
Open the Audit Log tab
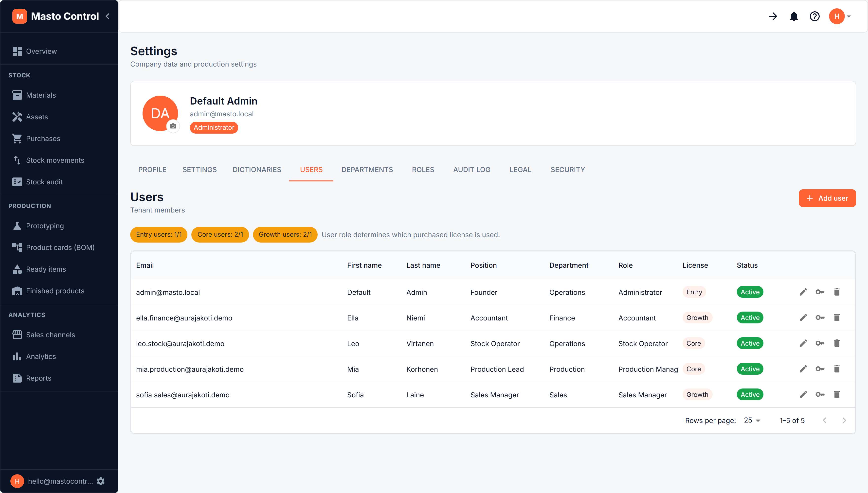coord(472,170)
